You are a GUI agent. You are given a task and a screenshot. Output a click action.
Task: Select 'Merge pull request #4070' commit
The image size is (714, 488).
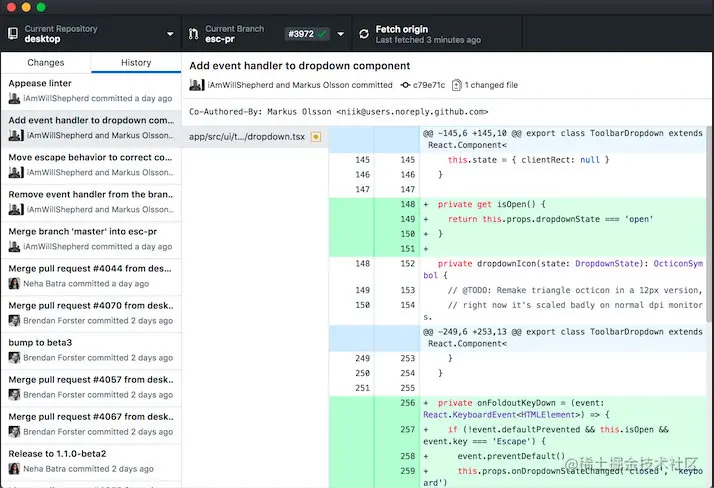click(x=91, y=313)
